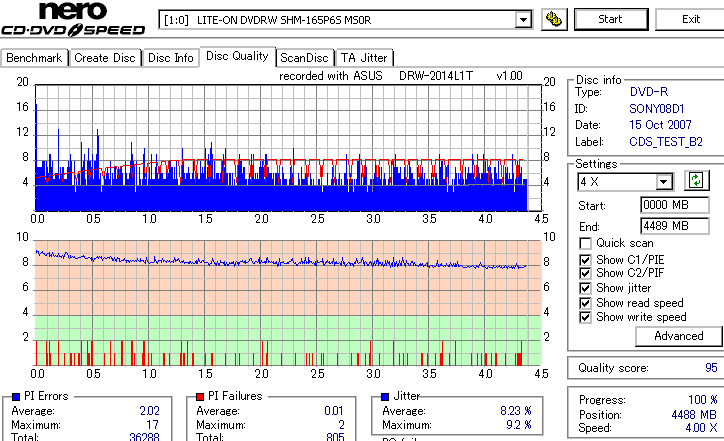Open the Create Disc tab

[x=105, y=58]
